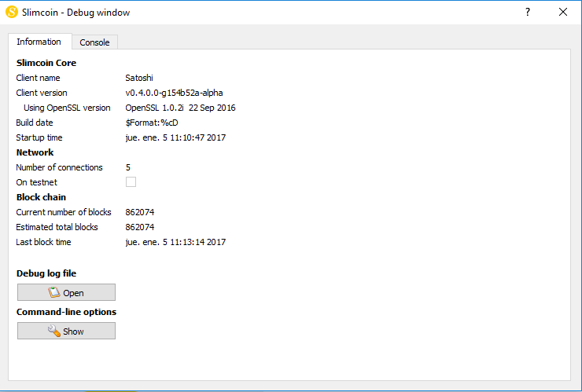
Task: Click the Network section heading
Action: tap(35, 152)
